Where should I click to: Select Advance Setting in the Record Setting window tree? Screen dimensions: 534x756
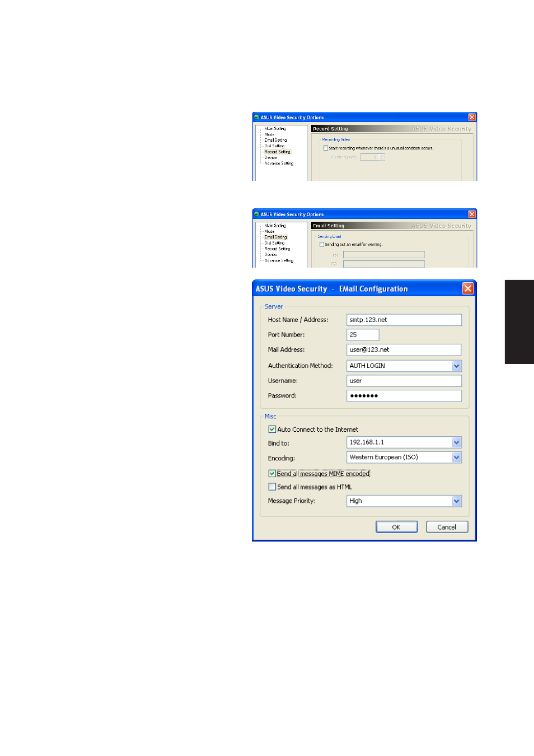point(279,164)
